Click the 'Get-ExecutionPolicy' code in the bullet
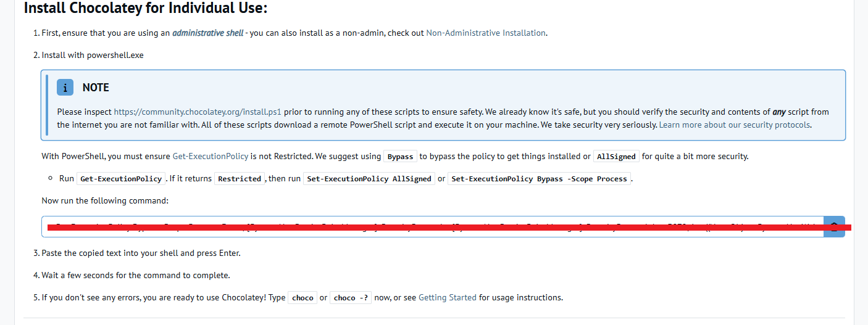 (121, 179)
